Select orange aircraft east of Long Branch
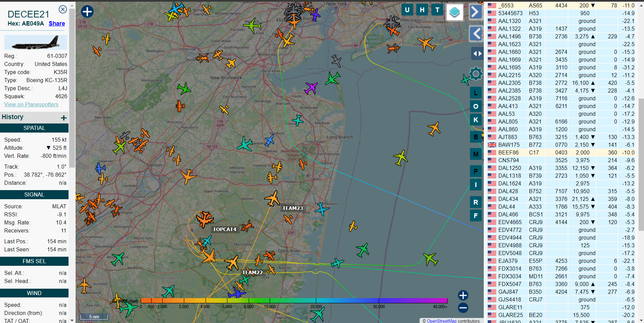 point(434,129)
